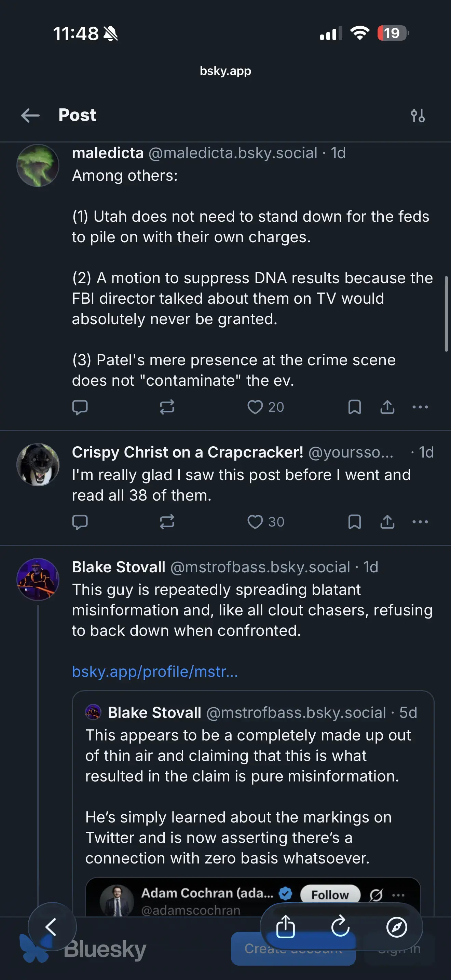451x980 pixels.
Task: Tap browser reload button
Action: click(x=340, y=927)
